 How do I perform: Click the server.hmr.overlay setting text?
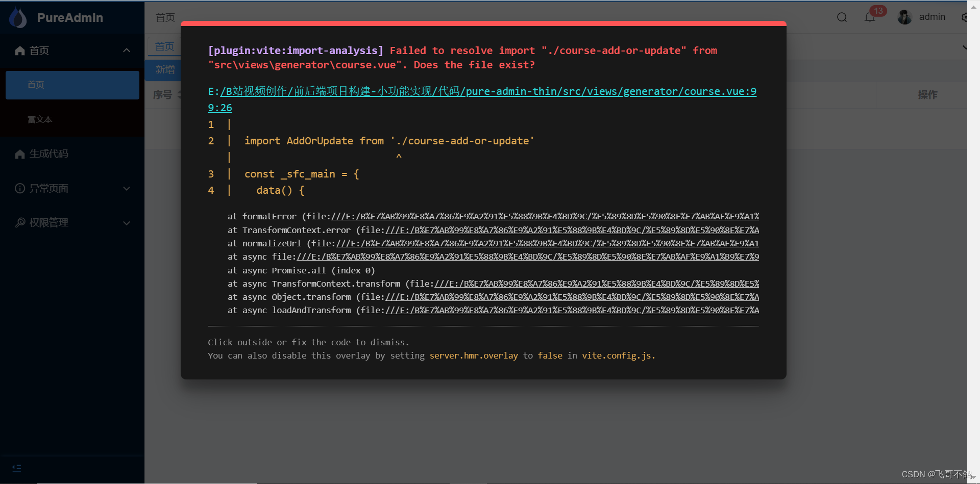(474, 356)
